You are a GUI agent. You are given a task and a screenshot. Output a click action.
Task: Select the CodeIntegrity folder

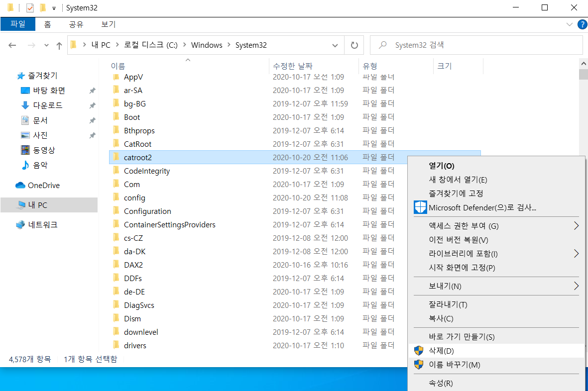[x=146, y=171]
